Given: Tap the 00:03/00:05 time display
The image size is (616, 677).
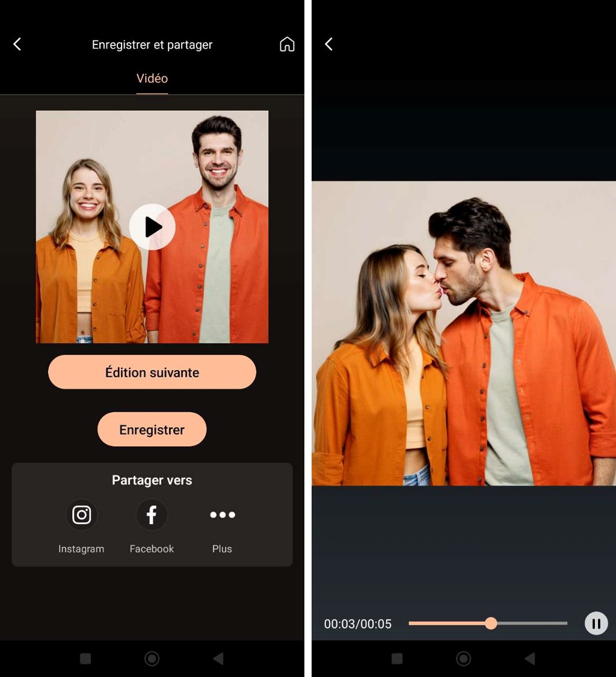Looking at the screenshot, I should (x=357, y=623).
